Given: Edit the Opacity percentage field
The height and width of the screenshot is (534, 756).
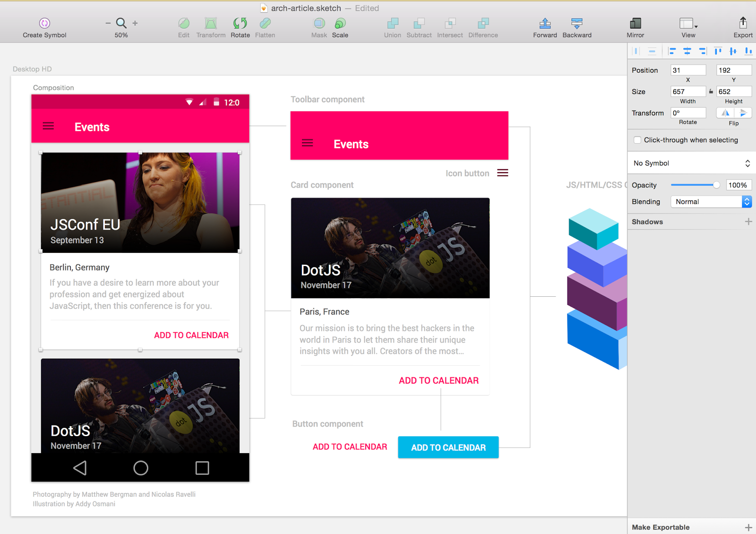Looking at the screenshot, I should pyautogui.click(x=739, y=185).
